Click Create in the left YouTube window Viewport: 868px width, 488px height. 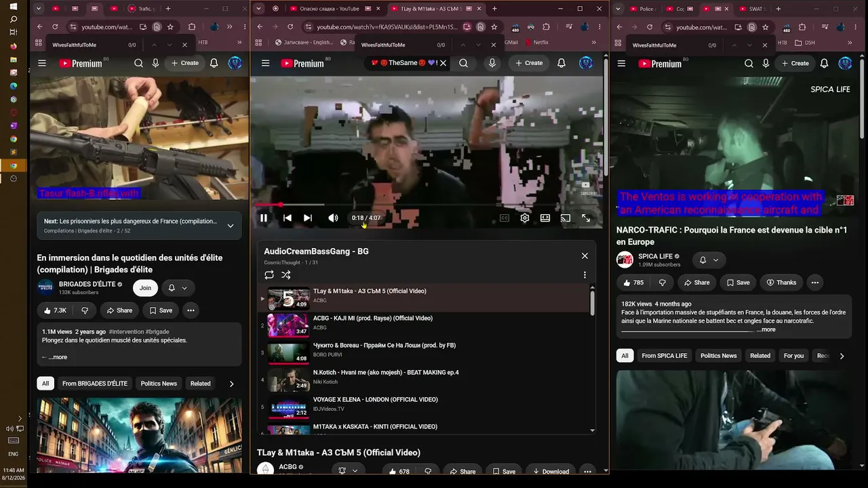click(184, 63)
